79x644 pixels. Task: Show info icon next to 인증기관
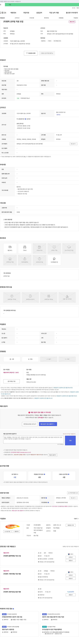[46, 498]
